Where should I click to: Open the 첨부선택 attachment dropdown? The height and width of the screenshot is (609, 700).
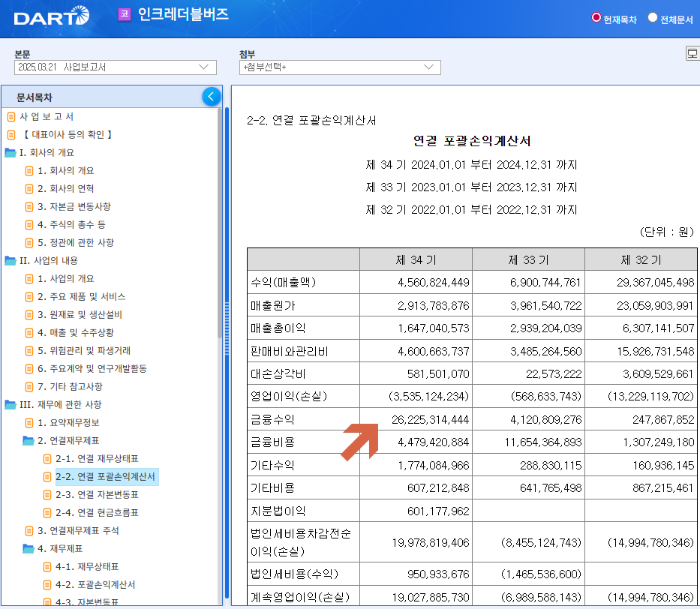(x=340, y=67)
